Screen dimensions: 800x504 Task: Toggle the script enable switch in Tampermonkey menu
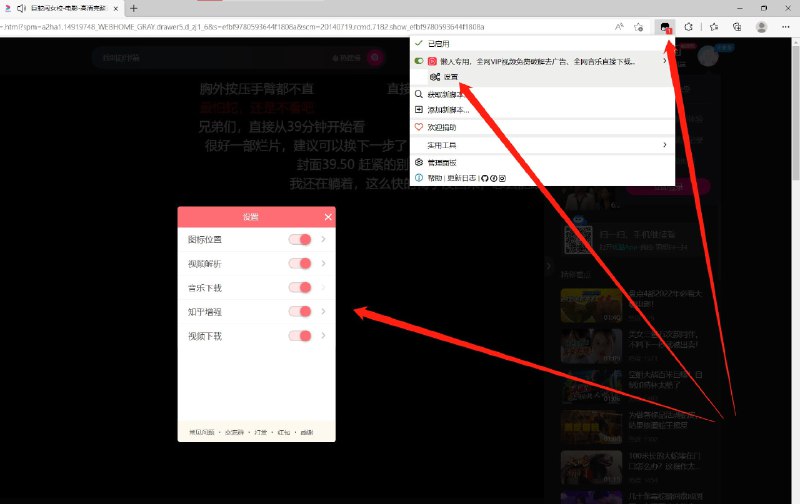[x=420, y=61]
